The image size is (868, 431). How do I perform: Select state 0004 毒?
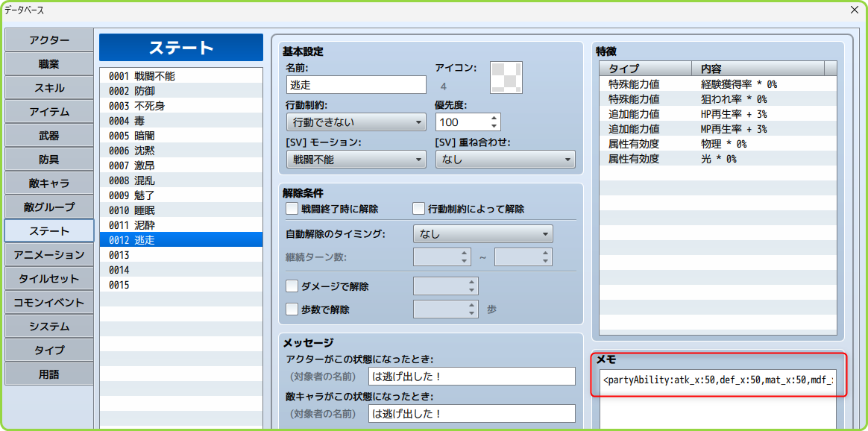click(x=181, y=121)
